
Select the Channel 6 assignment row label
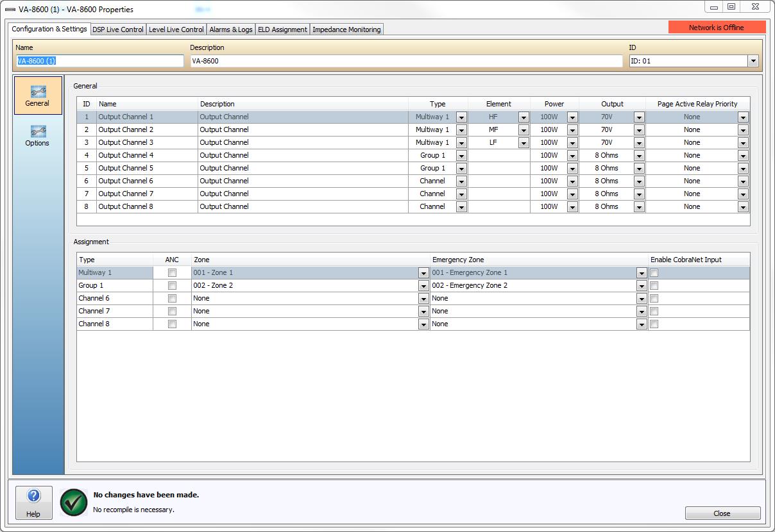(x=115, y=299)
